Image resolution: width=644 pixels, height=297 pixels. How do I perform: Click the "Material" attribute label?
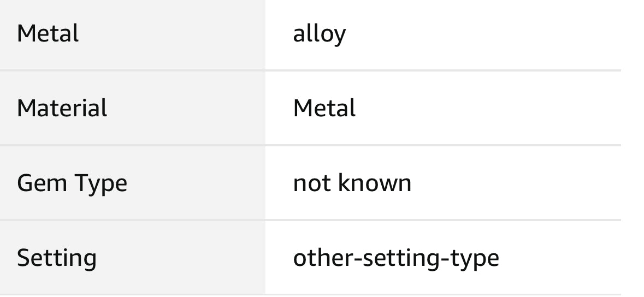point(62,108)
